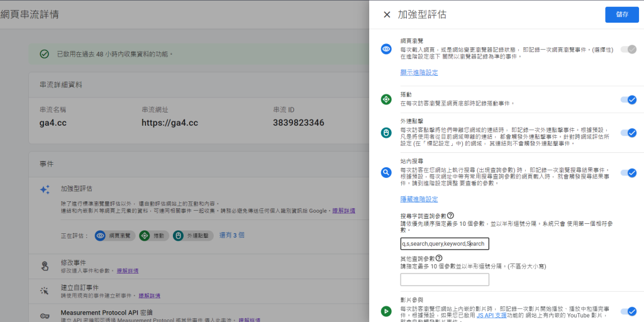Click the green checkmark status icon
The image size is (644, 322).
point(44,54)
